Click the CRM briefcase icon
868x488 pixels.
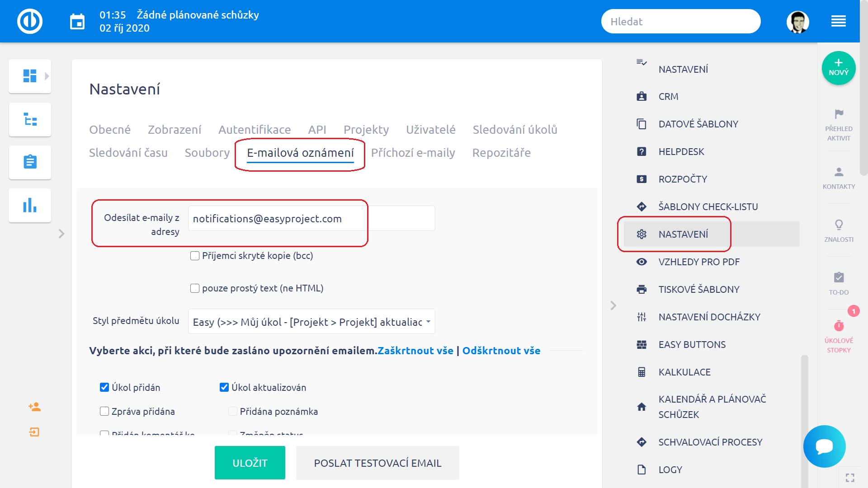642,96
